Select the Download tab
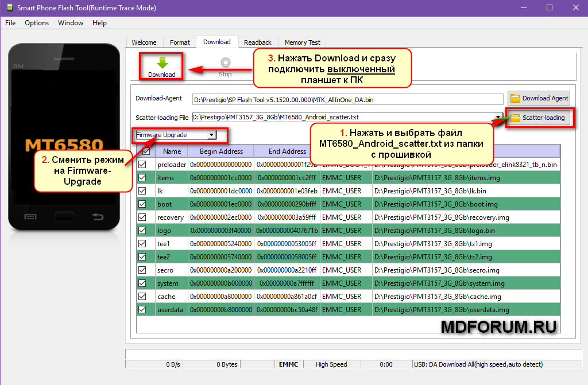 (x=217, y=42)
